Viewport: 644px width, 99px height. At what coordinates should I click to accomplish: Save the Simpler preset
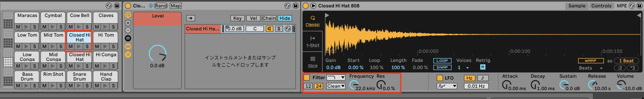[x=639, y=6]
